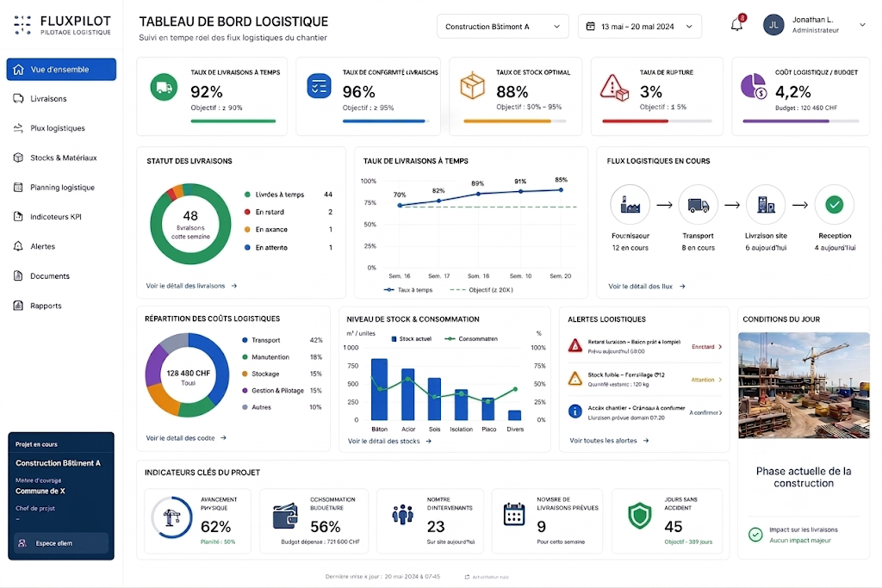Click the Commune de X text

(x=40, y=491)
